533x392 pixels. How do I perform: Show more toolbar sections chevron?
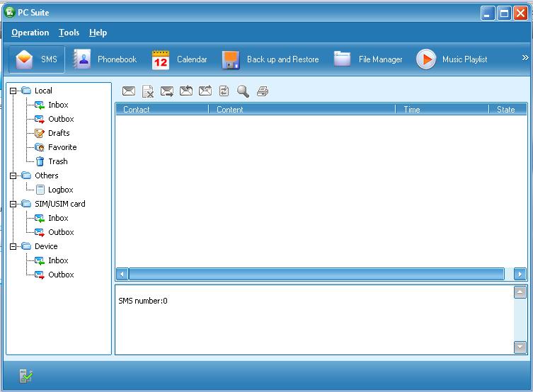point(525,58)
